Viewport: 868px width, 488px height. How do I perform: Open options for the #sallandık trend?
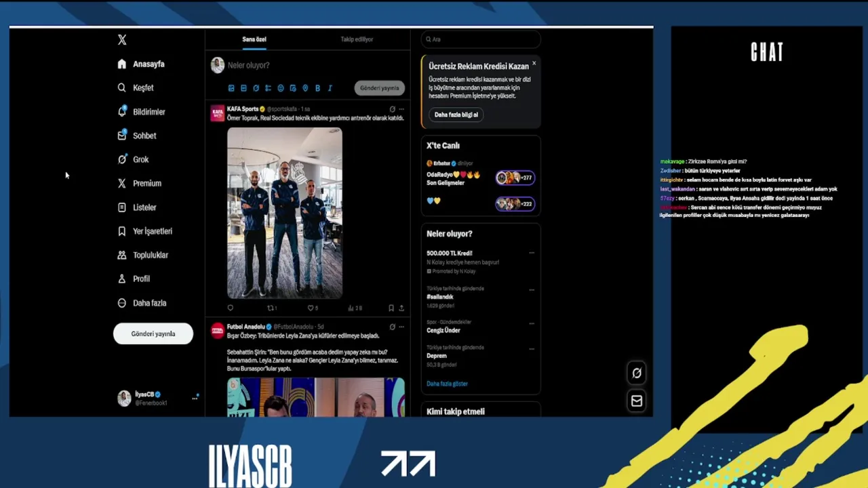[532, 289]
